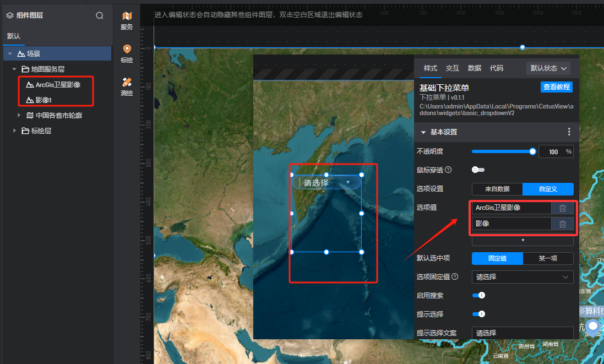Set 默认选中项 to 固定值

[497, 258]
